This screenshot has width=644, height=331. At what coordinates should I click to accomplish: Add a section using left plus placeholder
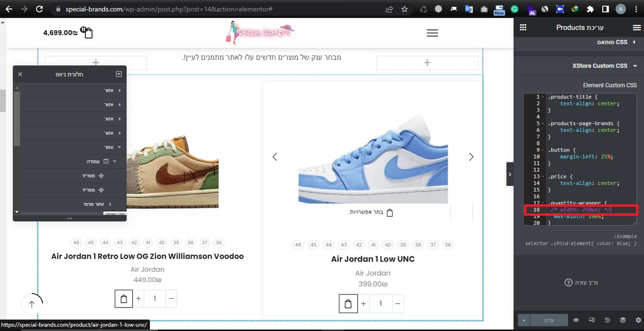(96, 63)
